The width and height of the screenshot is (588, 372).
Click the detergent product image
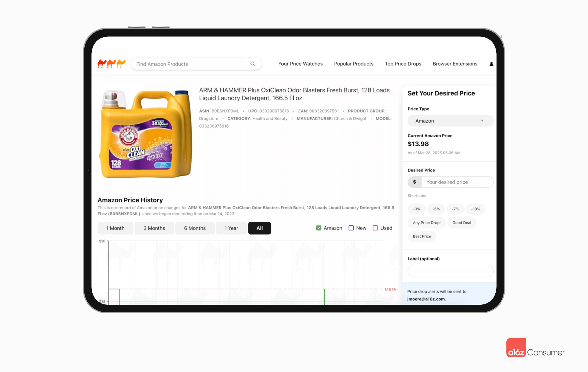(146, 134)
